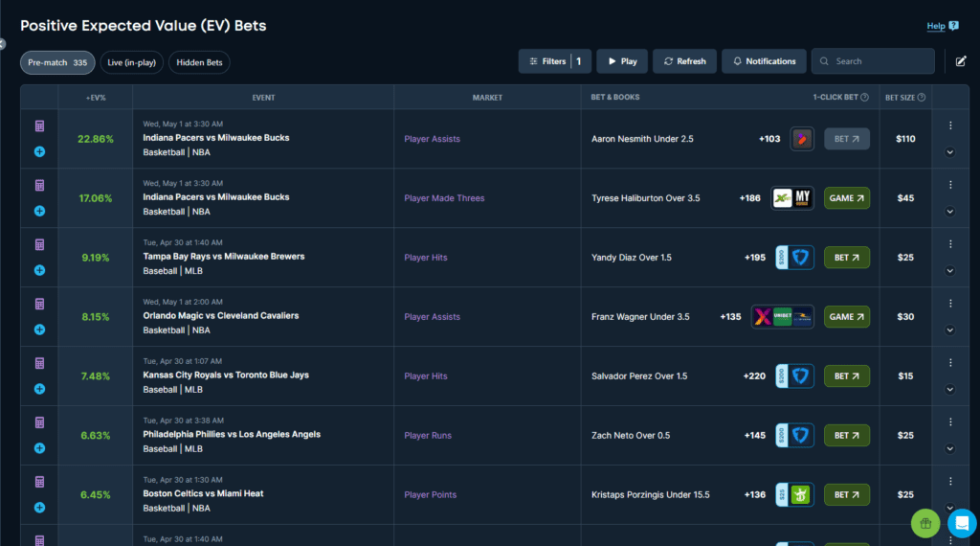Add Franz Wagner Under 3.5 bet with plus icon

[39, 330]
